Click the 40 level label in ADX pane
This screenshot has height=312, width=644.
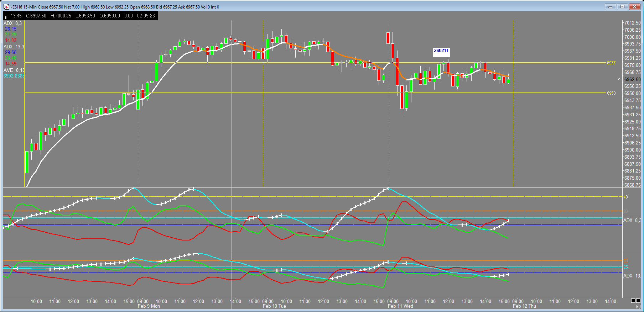625,197
